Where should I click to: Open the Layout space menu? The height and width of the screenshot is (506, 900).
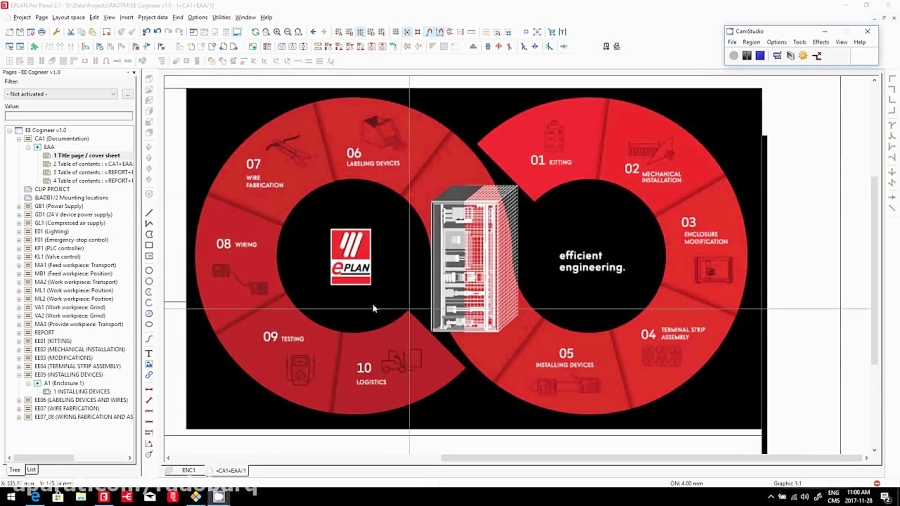coord(68,17)
